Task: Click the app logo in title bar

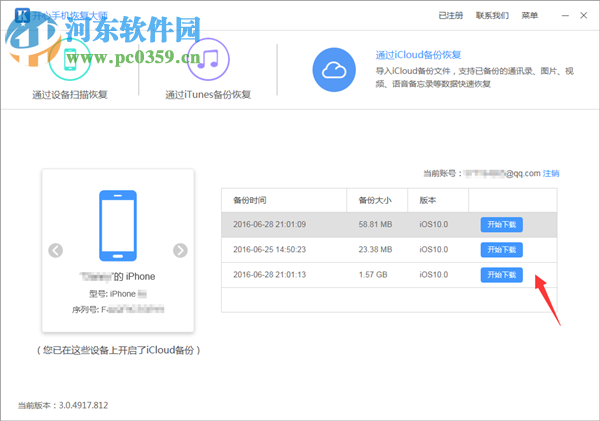Action: 22,15
